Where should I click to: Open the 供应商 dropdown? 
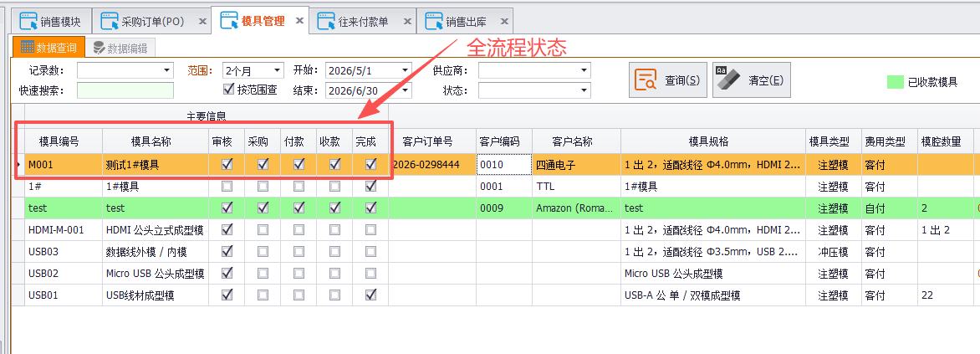point(584,70)
